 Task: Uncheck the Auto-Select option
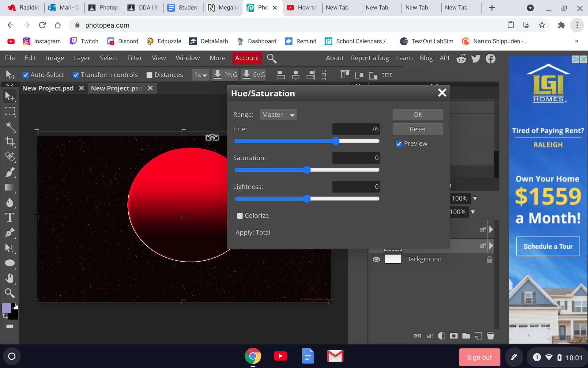click(x=26, y=75)
